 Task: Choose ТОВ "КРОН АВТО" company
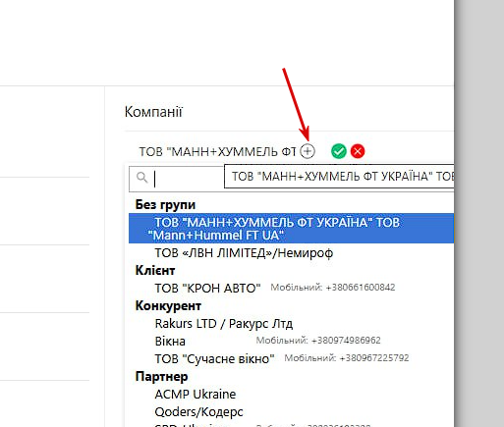[207, 289]
